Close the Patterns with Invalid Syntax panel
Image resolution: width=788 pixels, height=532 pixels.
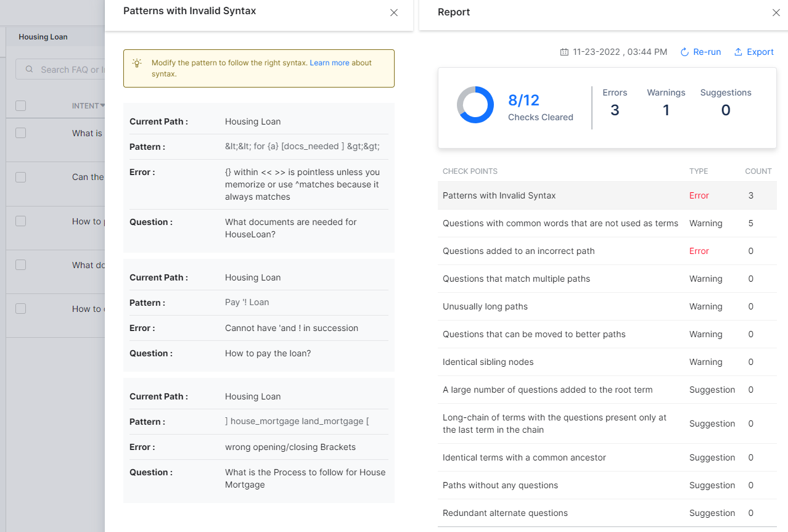point(394,12)
